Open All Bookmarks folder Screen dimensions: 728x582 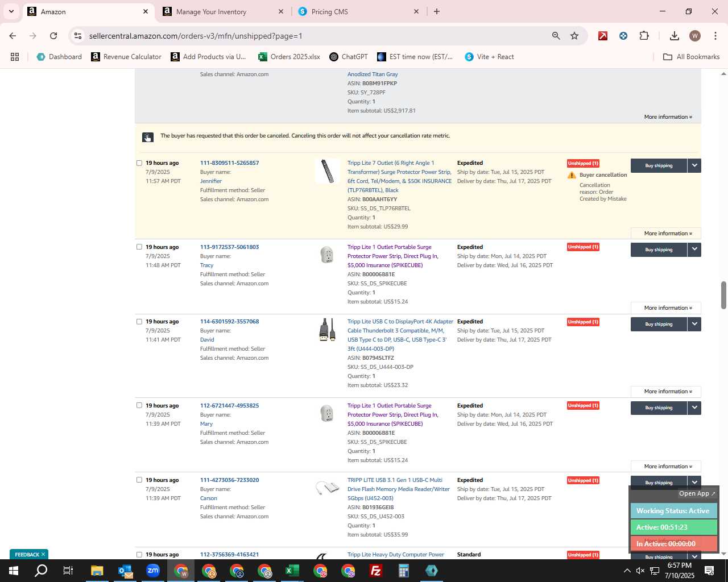coord(692,57)
